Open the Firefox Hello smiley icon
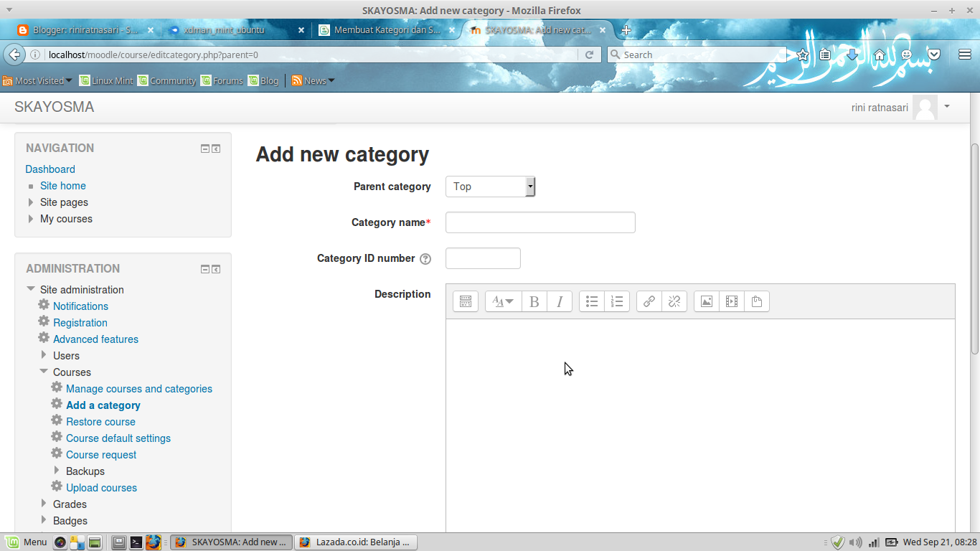The height and width of the screenshot is (551, 980). click(907, 55)
